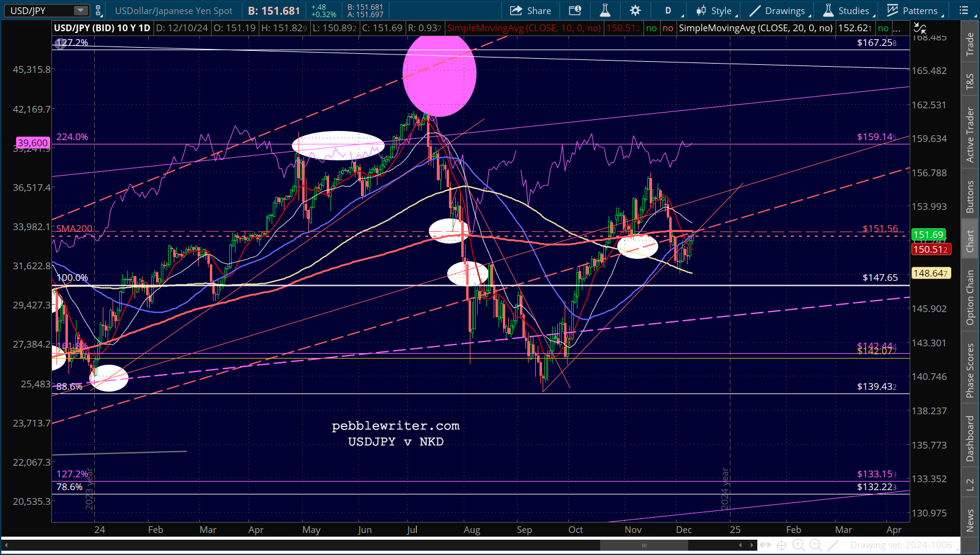Toggle the active drawing line tool
Screen dimensions: 980x555
pyautogui.click(x=833, y=545)
